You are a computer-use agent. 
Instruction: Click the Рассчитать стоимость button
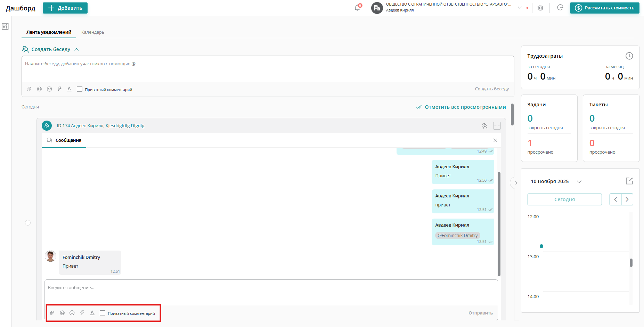coord(605,8)
